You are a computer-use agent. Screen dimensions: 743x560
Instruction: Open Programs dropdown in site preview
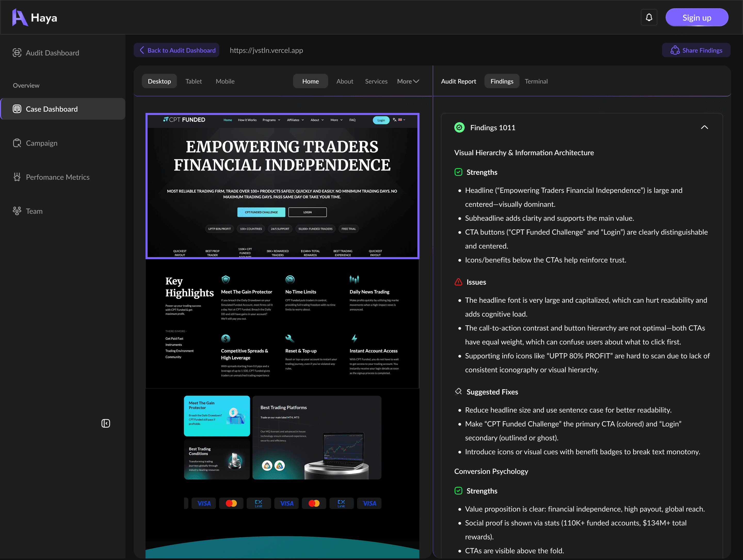[x=271, y=120]
